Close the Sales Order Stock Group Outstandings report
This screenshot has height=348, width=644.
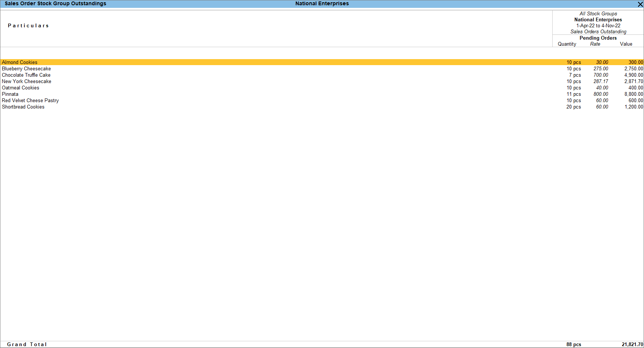[640, 4]
